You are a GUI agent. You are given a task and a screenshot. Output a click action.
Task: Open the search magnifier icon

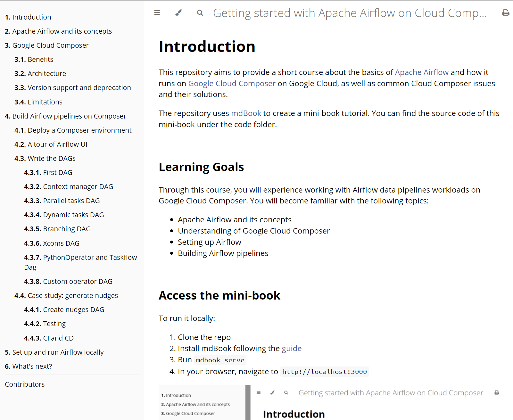click(200, 13)
